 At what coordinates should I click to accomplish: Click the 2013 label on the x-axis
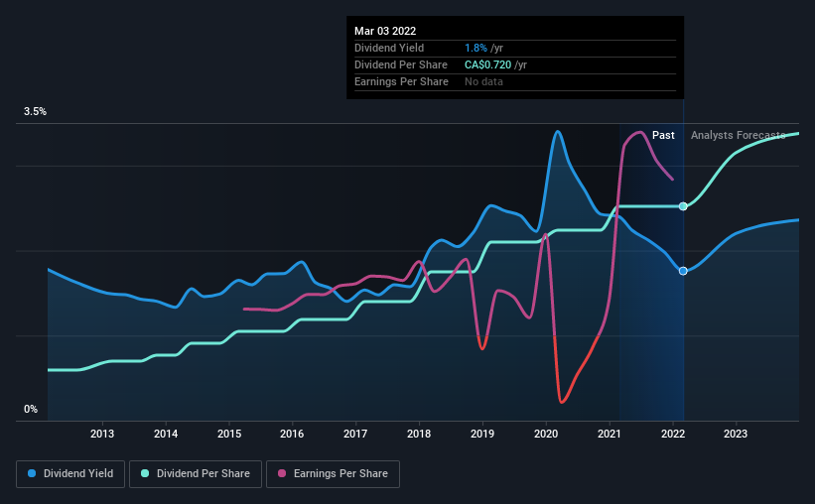click(x=102, y=434)
